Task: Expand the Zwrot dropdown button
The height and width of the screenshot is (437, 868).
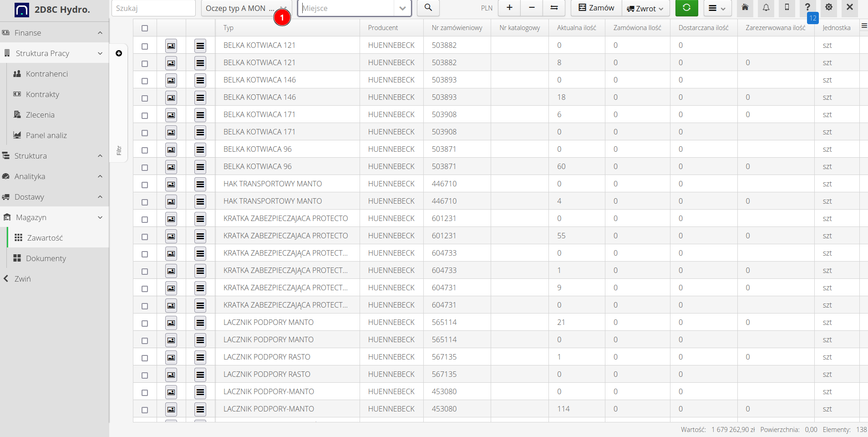Action: click(x=645, y=9)
